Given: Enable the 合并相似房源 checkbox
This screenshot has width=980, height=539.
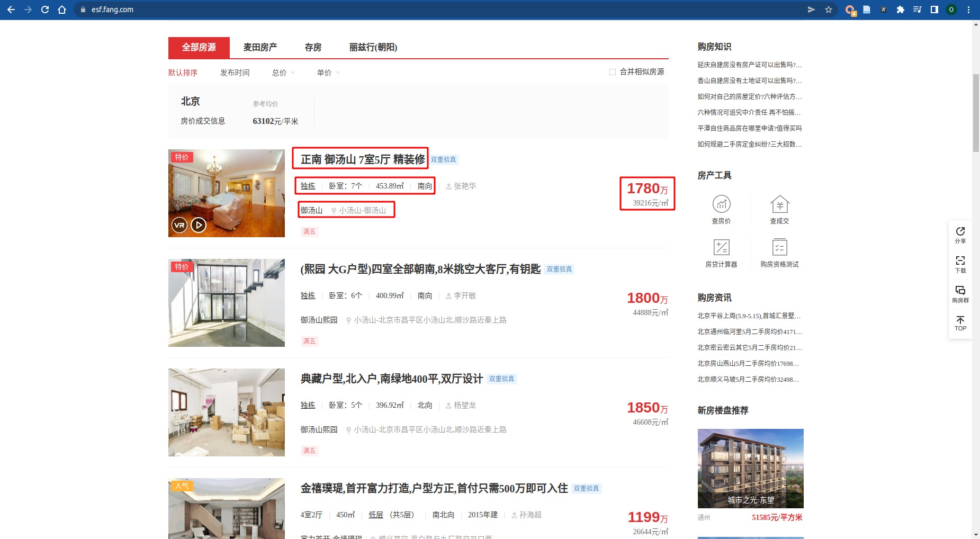Looking at the screenshot, I should [x=613, y=72].
